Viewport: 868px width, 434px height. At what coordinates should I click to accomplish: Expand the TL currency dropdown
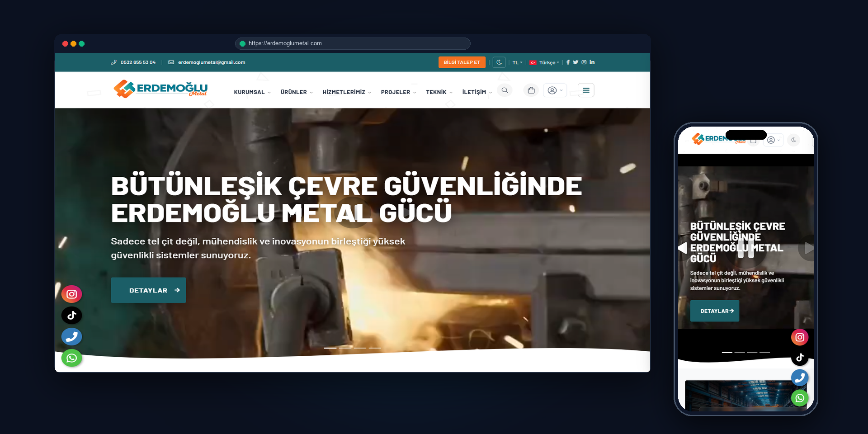pyautogui.click(x=517, y=63)
